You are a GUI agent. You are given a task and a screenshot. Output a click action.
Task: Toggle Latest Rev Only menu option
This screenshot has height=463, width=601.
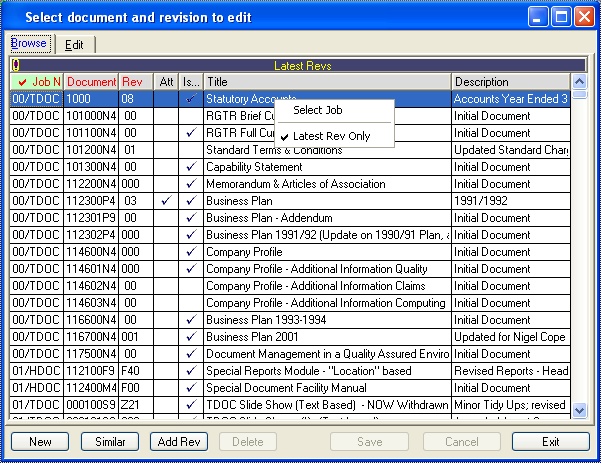(x=332, y=136)
